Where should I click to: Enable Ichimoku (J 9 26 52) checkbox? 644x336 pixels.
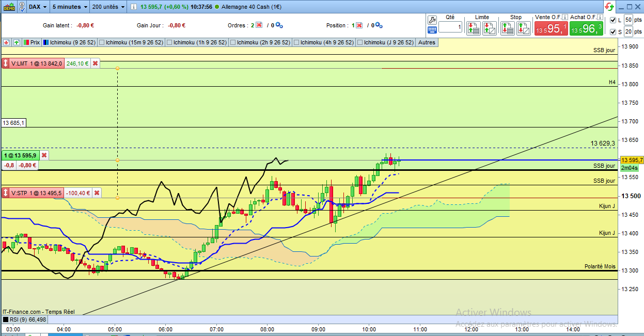coord(360,42)
